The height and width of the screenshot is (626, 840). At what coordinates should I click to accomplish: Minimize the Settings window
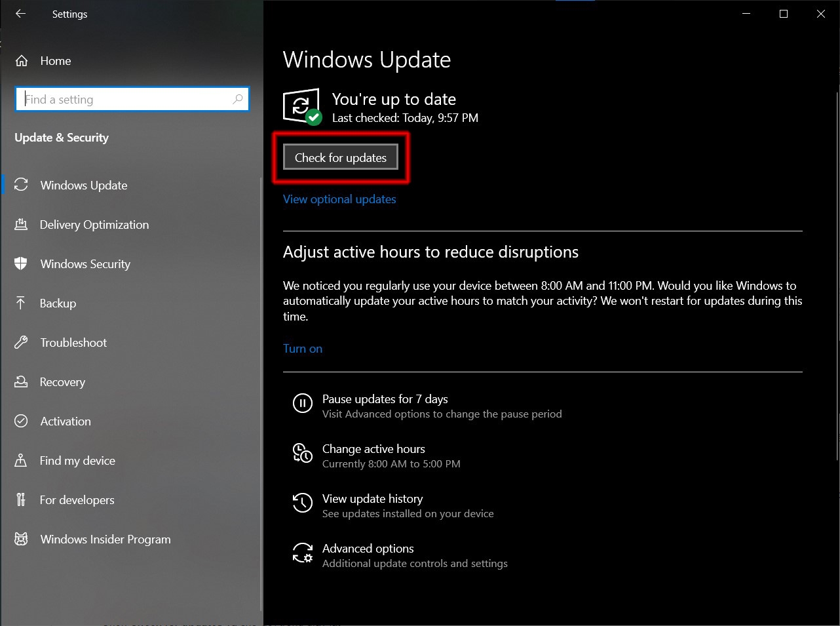coord(746,14)
